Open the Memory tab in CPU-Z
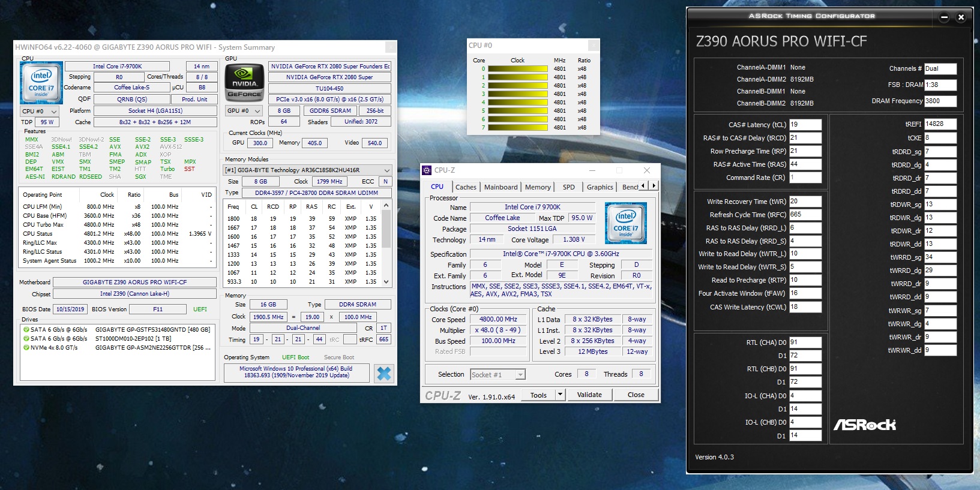Viewport: 980px width, 490px height. 538,187
